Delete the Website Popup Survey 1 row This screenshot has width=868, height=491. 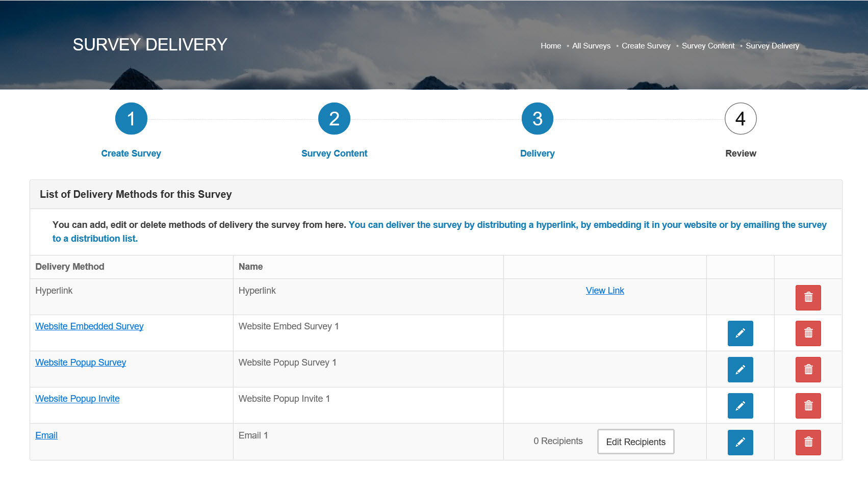coord(808,370)
